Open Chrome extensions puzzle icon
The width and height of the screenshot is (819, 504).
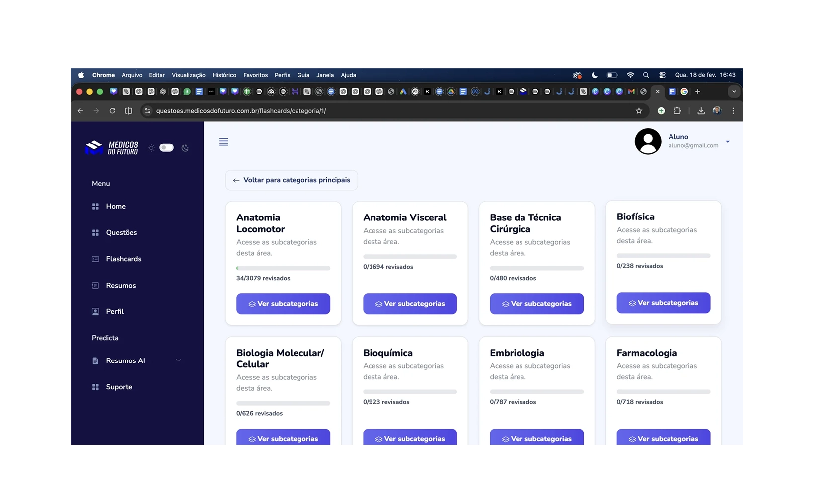[x=677, y=111]
